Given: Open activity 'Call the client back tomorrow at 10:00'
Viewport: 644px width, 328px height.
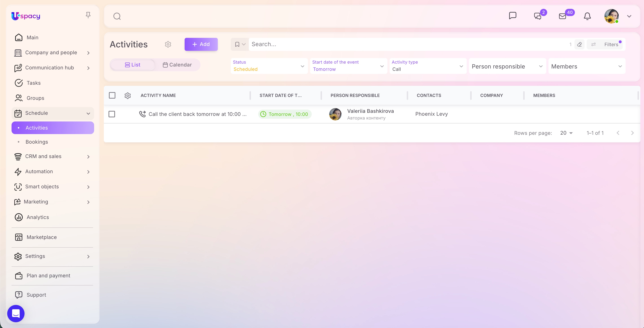Looking at the screenshot, I should click(197, 114).
